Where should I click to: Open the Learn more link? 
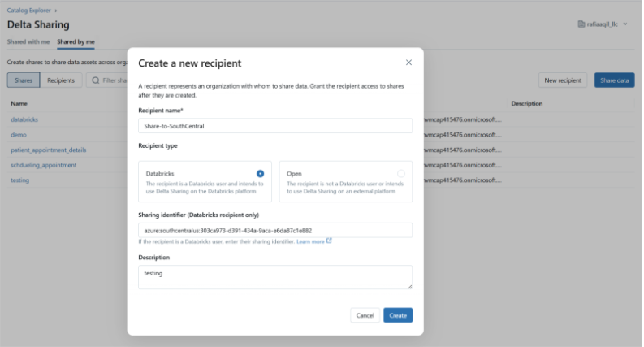[x=310, y=241]
